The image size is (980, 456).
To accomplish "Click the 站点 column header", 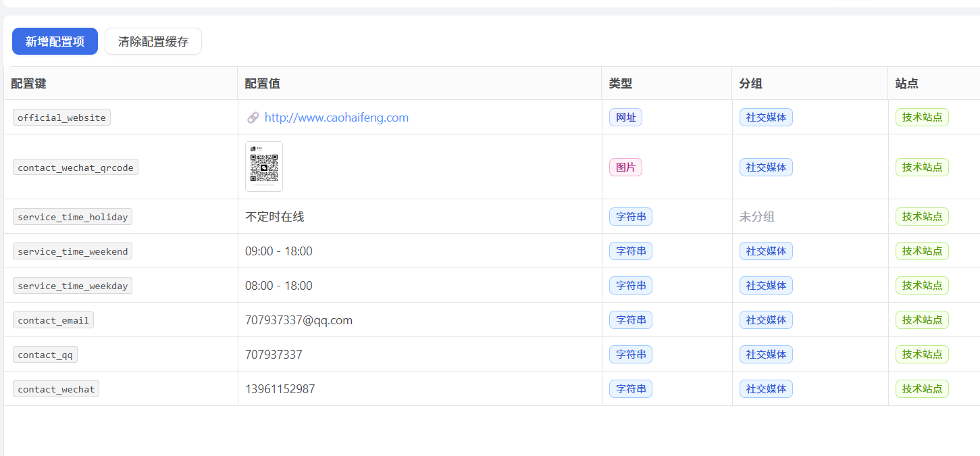I will point(906,84).
